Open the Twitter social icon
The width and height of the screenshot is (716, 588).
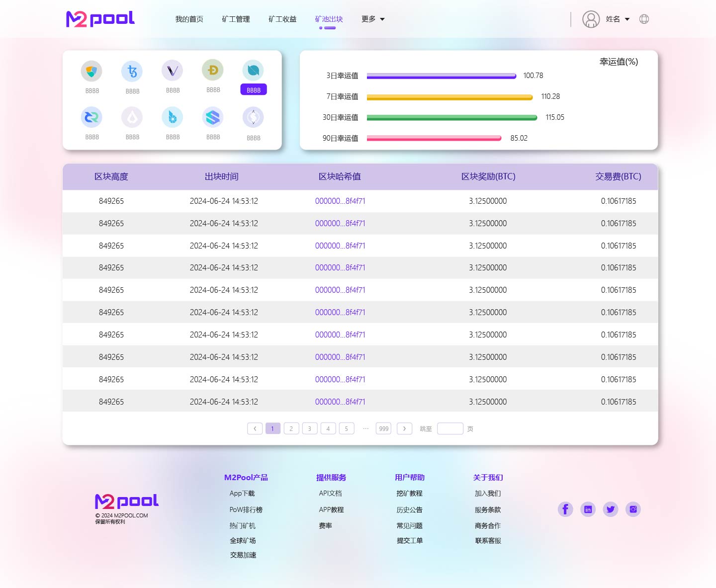611,509
